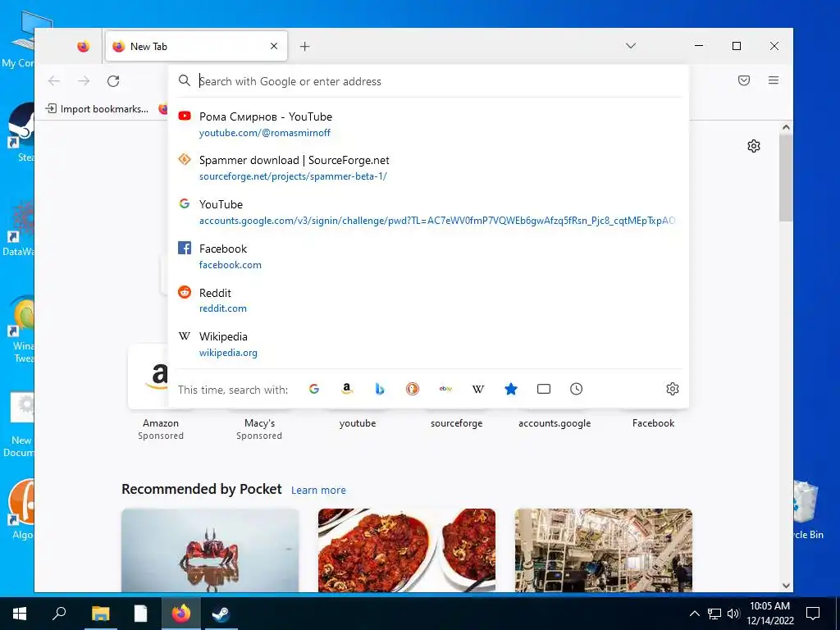Search bookmarks via star icon
The width and height of the screenshot is (840, 630).
(x=511, y=390)
